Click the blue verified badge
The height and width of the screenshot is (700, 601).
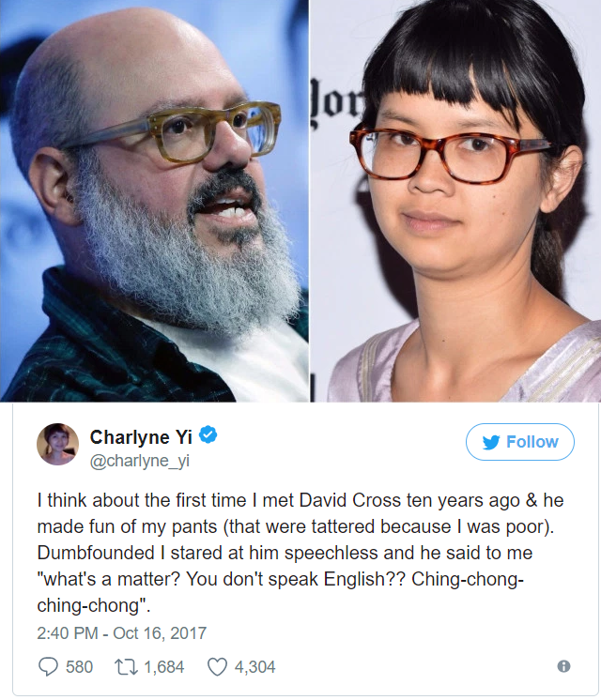point(208,434)
